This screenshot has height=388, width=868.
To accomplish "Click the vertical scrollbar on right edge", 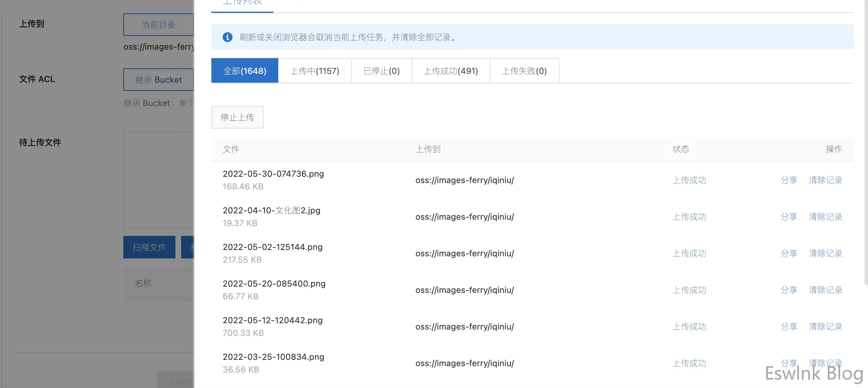I will click(x=866, y=141).
